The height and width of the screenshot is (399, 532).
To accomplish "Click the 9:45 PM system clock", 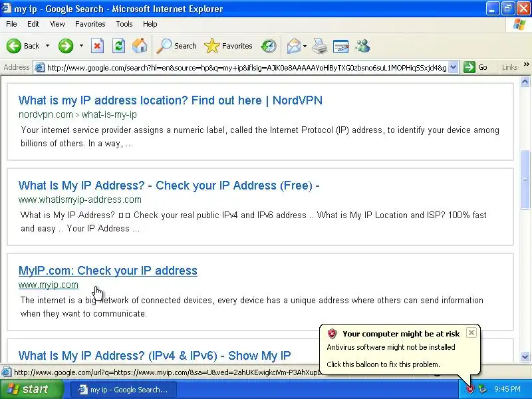I will tap(507, 389).
